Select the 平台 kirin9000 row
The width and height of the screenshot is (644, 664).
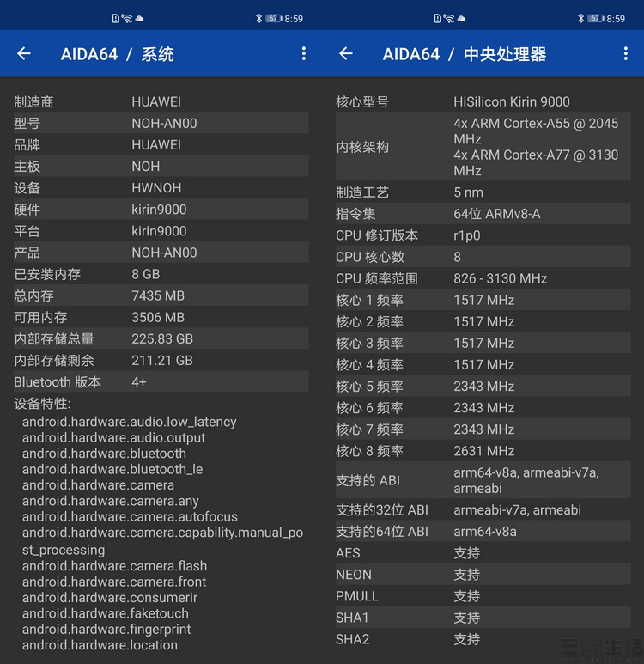pos(161,231)
